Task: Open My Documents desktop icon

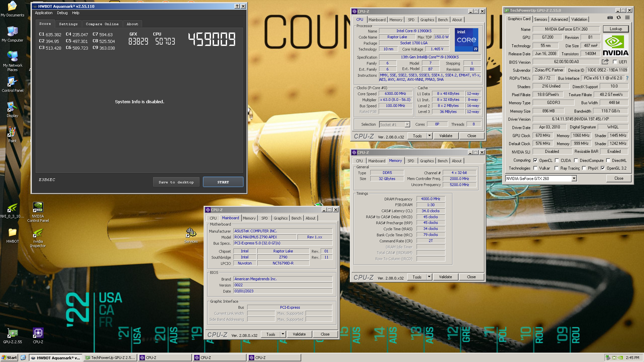Action: (12, 9)
